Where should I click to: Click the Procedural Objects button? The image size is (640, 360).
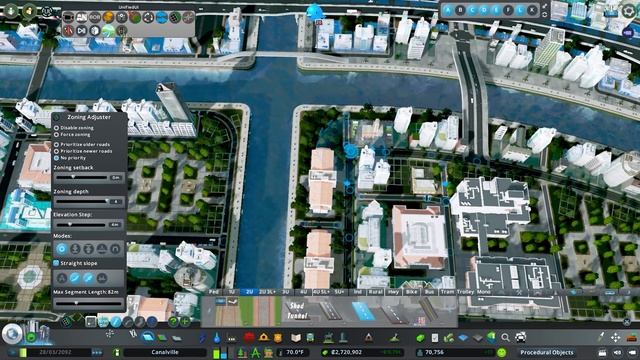[x=547, y=352]
